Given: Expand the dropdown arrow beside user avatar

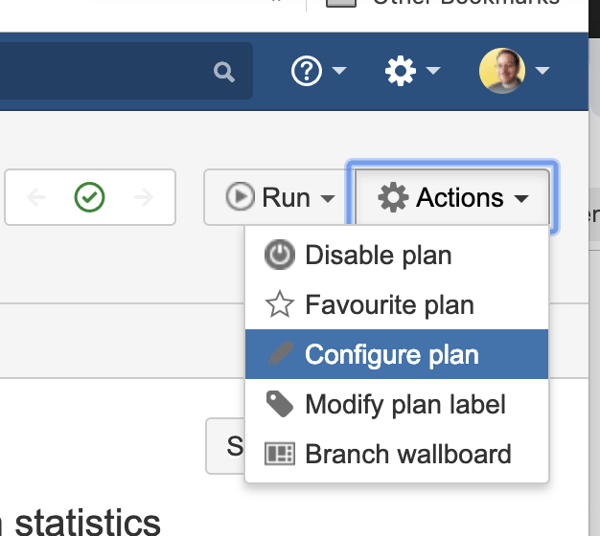Looking at the screenshot, I should click(543, 71).
